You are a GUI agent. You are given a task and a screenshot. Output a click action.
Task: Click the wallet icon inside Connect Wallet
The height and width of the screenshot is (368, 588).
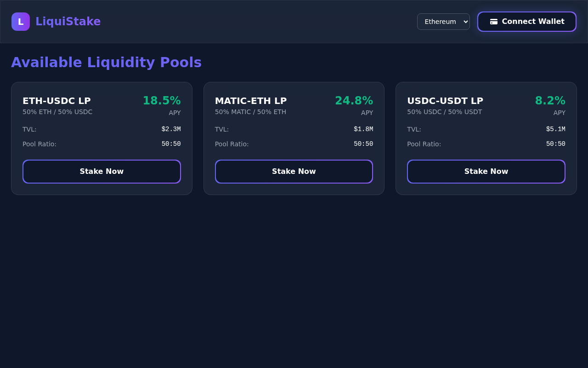(x=493, y=21)
